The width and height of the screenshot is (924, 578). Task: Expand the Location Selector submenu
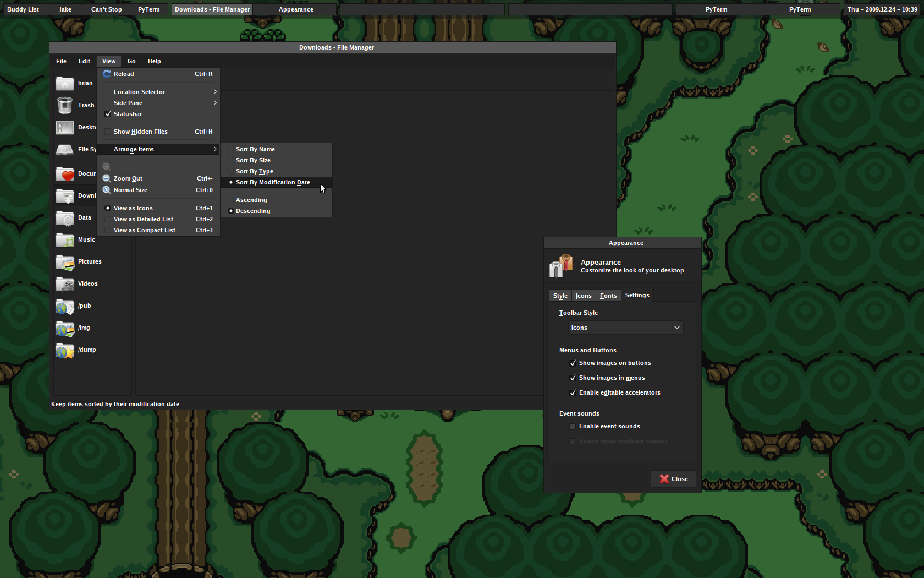158,92
